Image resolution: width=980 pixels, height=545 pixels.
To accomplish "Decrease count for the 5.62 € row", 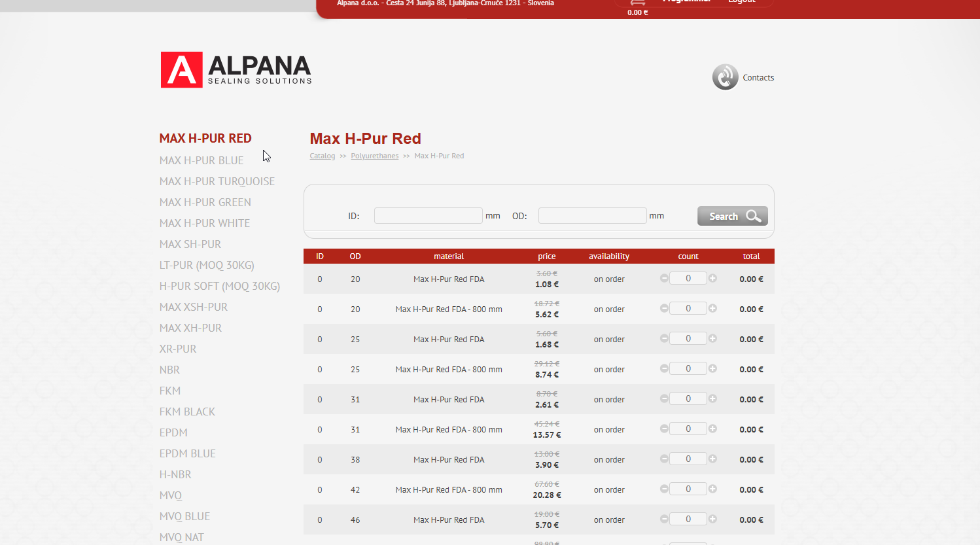I will [x=664, y=308].
